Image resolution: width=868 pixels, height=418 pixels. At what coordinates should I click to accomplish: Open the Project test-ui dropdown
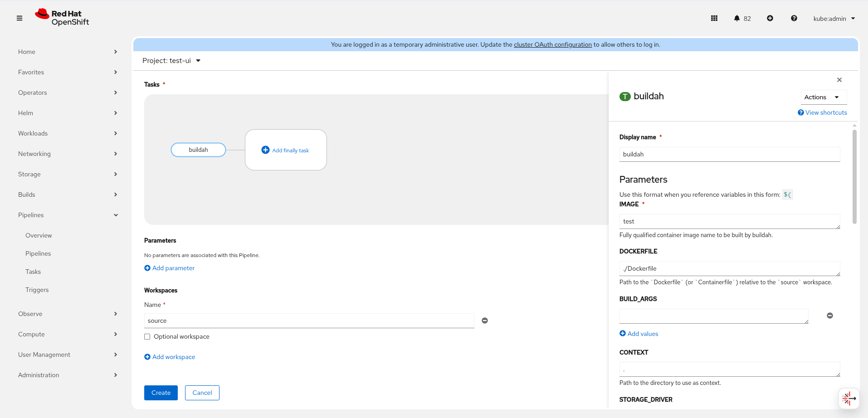coord(171,61)
